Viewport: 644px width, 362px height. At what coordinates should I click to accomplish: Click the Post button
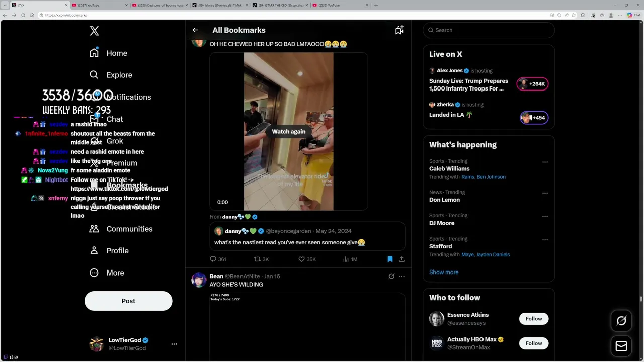[128, 301]
